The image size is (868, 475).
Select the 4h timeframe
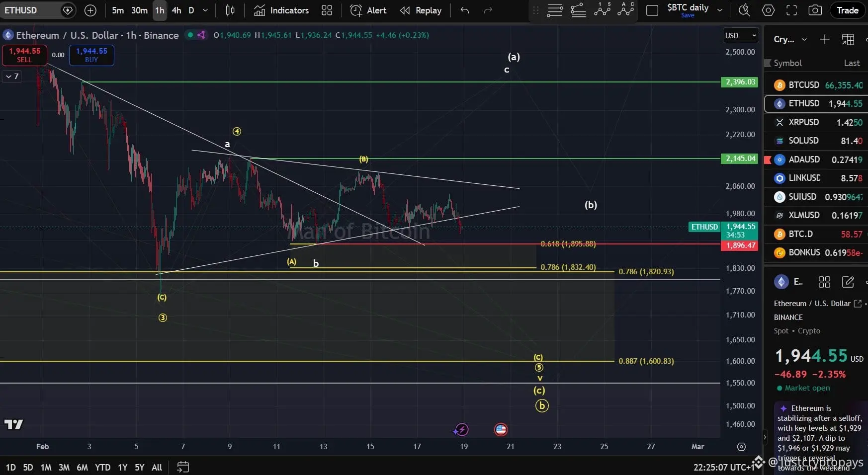click(176, 10)
